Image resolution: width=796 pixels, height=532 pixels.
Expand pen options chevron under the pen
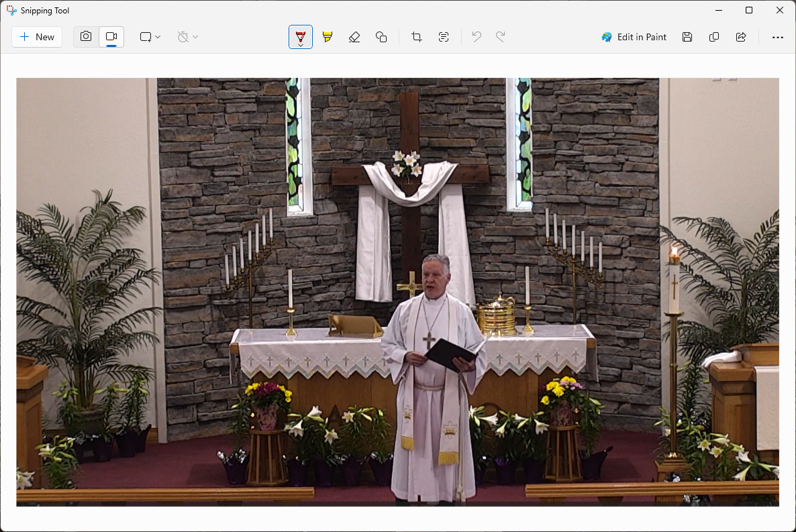[x=301, y=45]
